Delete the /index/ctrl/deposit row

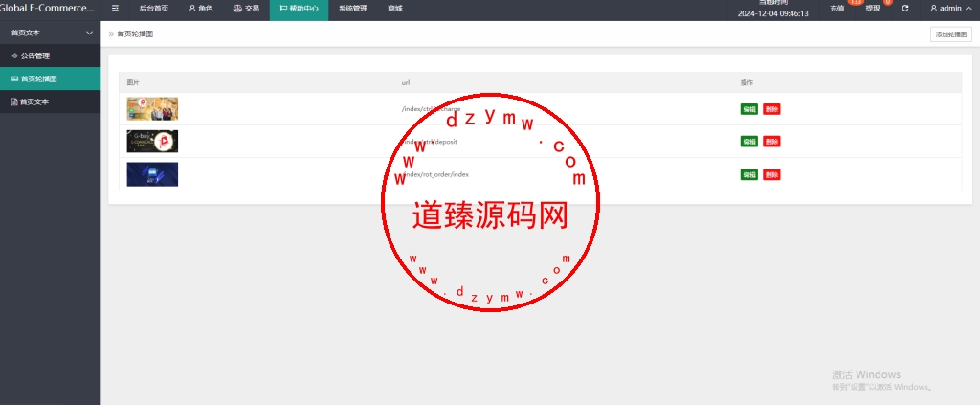[771, 142]
